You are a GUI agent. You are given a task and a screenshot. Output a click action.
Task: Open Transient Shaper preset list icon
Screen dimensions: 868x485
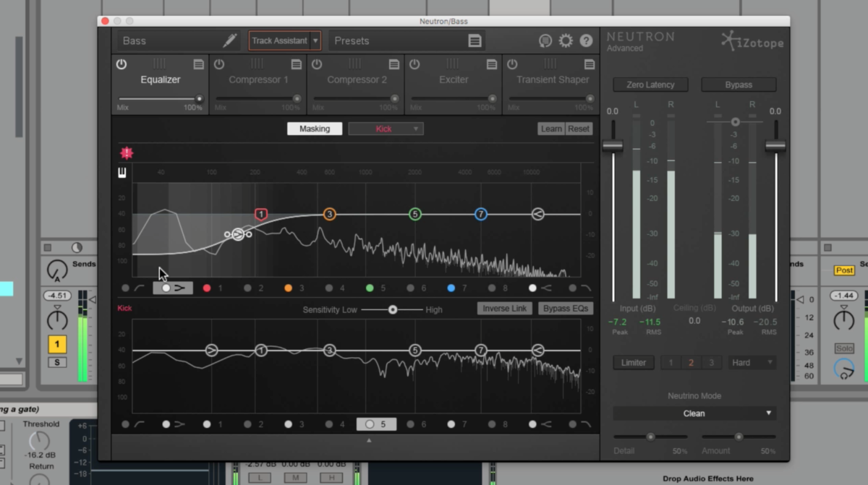tap(589, 64)
